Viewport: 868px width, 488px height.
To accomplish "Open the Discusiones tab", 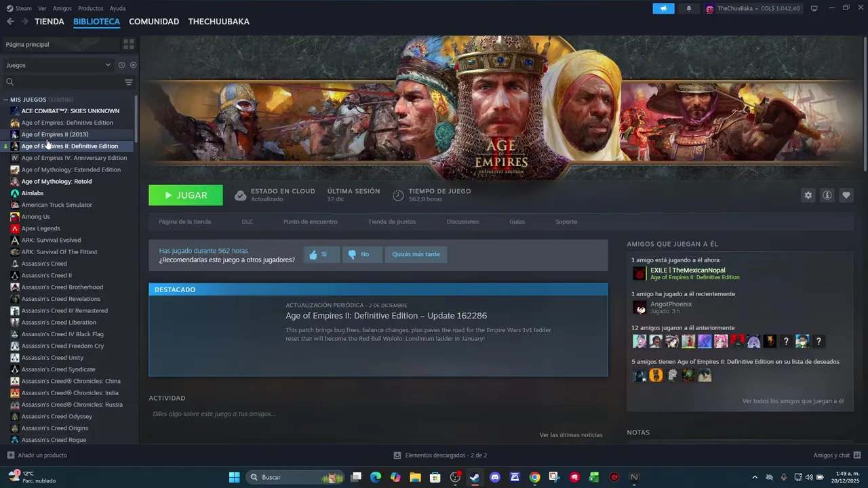I will click(463, 222).
